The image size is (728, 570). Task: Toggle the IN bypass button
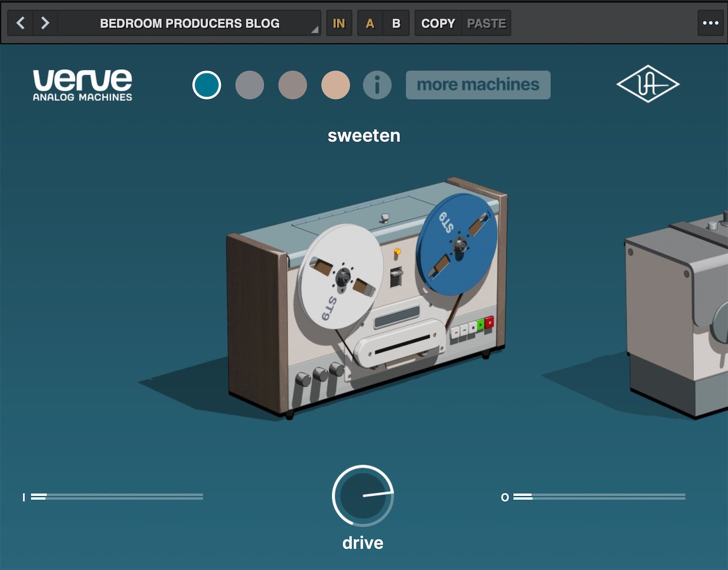click(x=339, y=23)
